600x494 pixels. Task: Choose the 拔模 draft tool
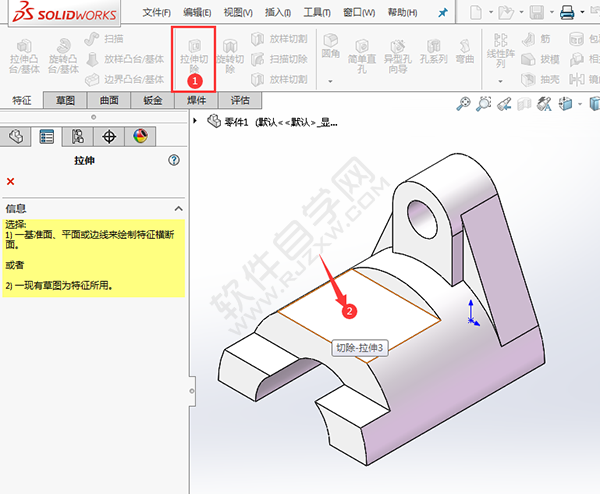(541, 59)
